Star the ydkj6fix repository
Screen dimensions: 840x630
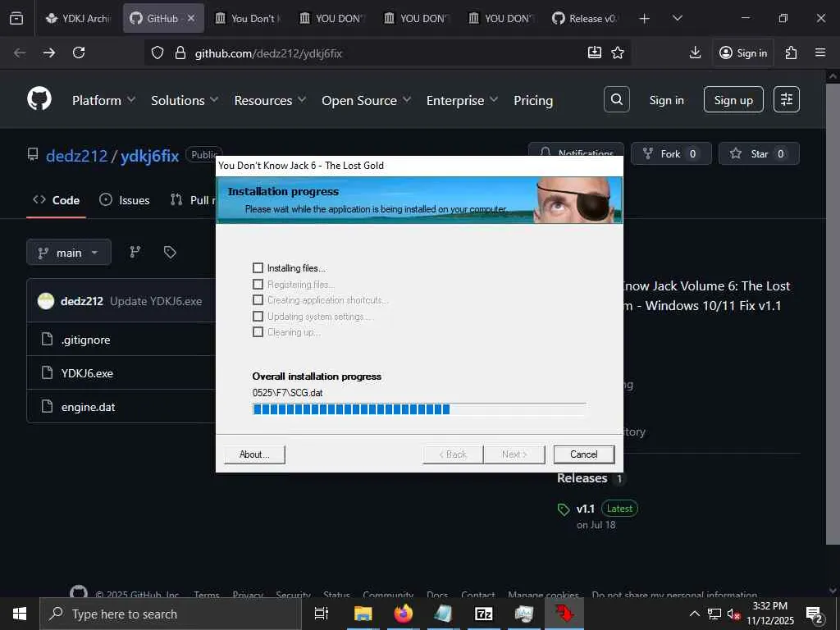point(759,153)
